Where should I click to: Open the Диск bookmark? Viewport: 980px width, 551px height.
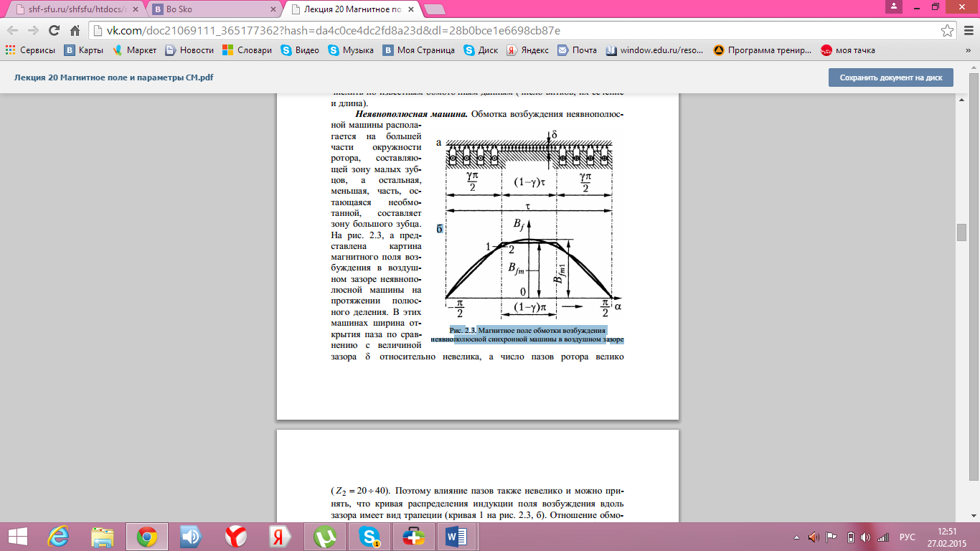tap(481, 50)
